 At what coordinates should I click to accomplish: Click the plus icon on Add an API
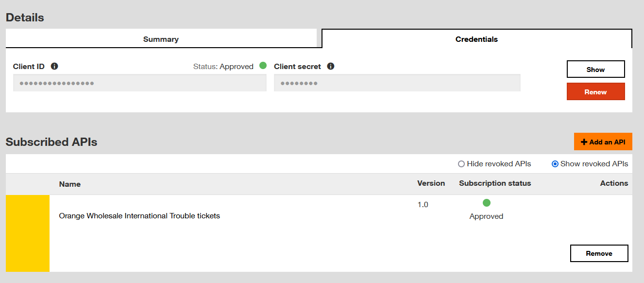584,142
